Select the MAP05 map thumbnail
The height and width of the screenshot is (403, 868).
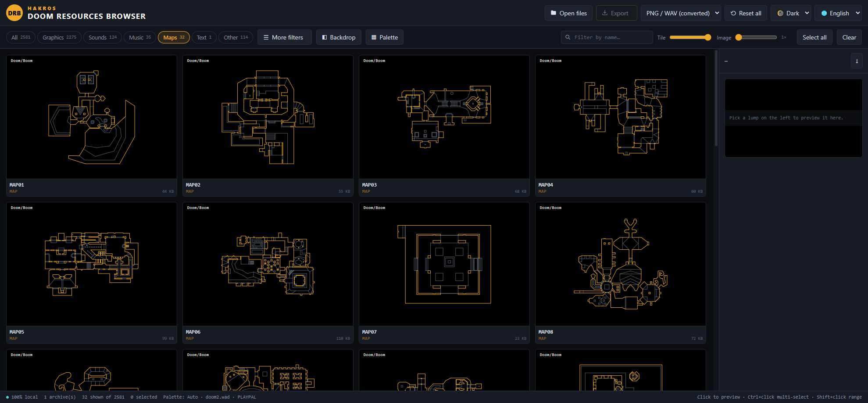pyautogui.click(x=92, y=264)
